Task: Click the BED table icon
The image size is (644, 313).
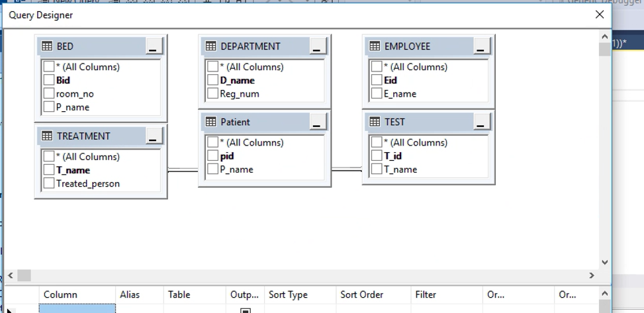Action: click(47, 46)
